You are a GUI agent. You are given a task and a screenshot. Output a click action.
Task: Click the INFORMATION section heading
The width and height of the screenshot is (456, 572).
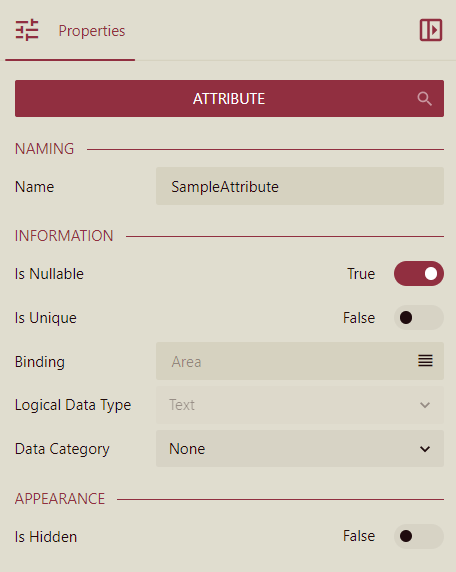coord(64,236)
